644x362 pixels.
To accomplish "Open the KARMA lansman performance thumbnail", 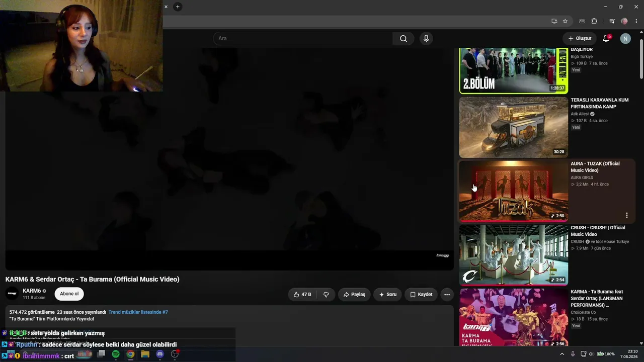I will (514, 317).
